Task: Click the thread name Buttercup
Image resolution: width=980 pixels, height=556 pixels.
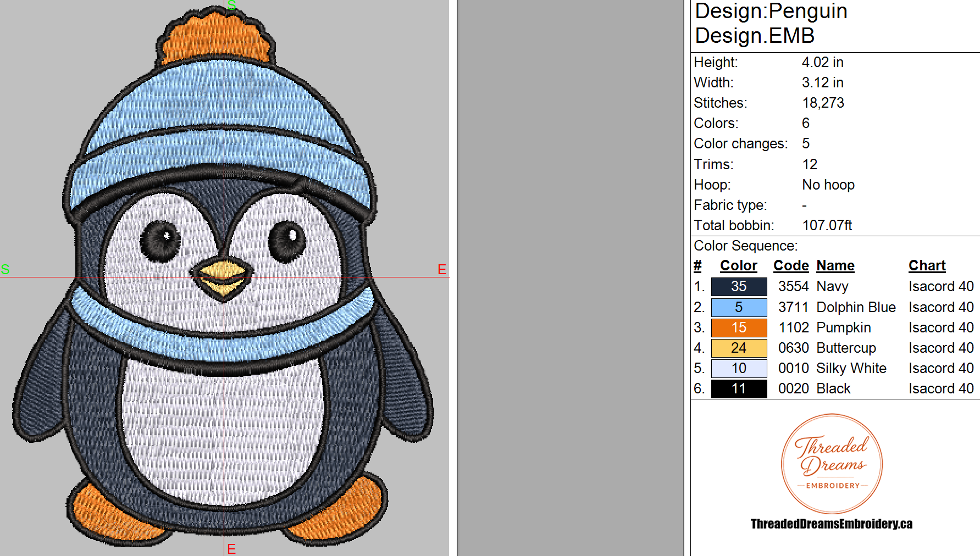Action: [x=846, y=348]
